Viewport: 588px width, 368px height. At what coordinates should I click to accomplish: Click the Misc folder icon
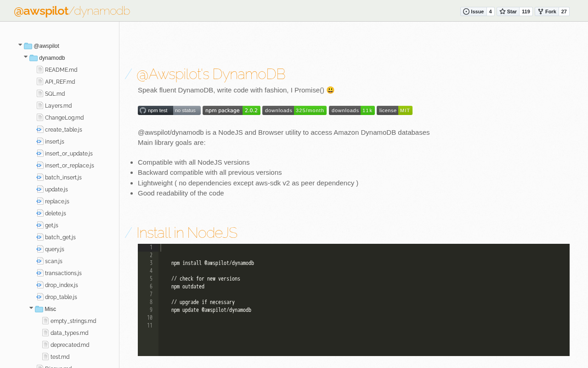coord(39,309)
